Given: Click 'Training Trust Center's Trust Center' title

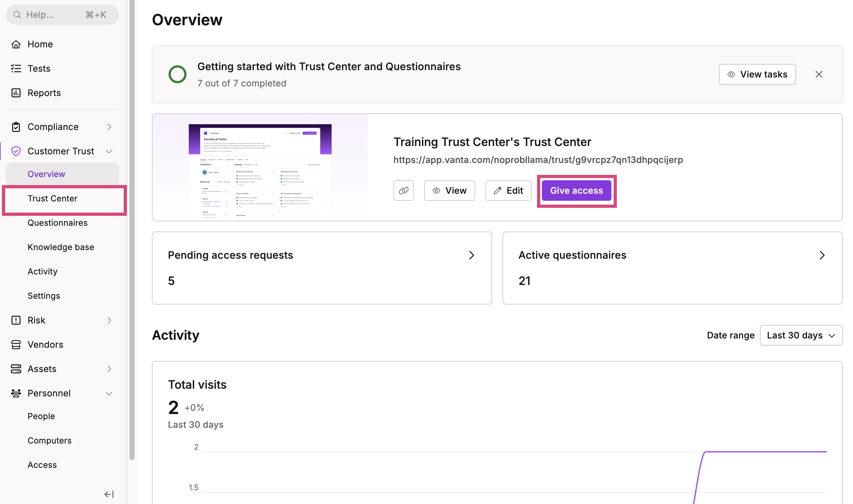Looking at the screenshot, I should (x=492, y=142).
